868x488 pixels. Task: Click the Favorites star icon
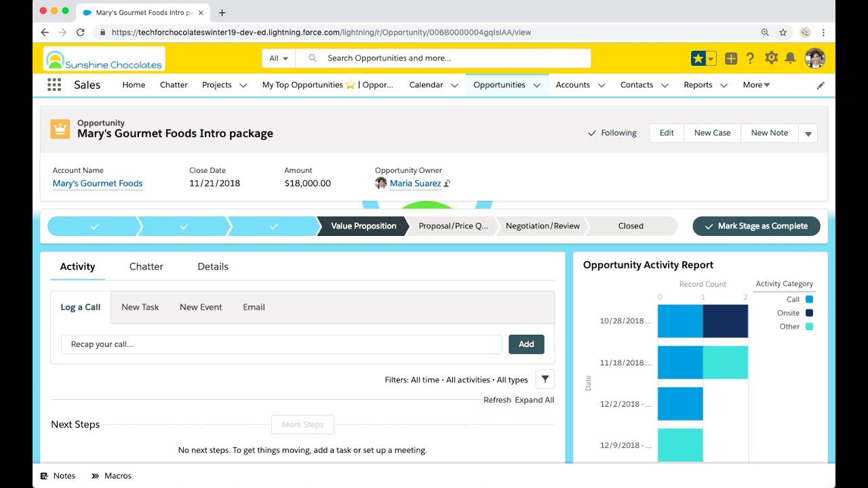[x=698, y=58]
